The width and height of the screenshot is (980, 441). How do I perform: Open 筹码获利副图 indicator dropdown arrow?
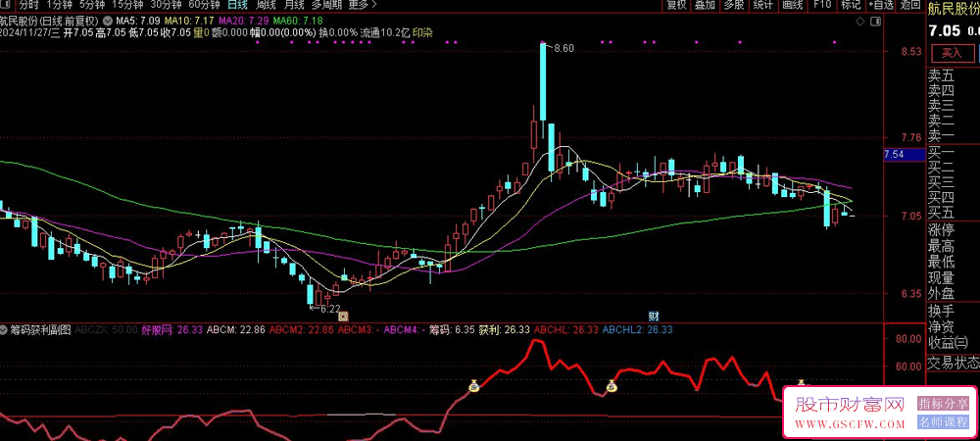tap(5, 328)
